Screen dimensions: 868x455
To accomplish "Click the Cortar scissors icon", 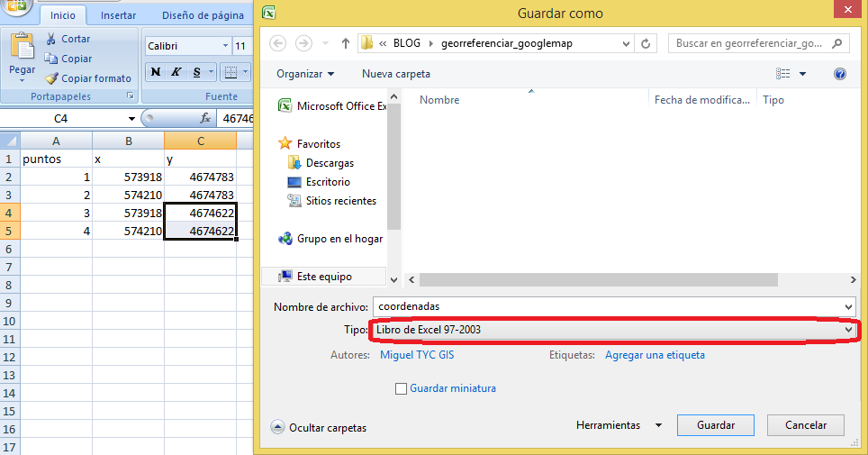I will click(51, 39).
